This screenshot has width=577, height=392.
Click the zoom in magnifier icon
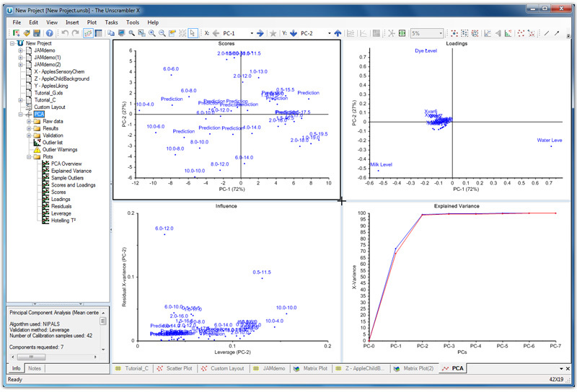(151, 33)
